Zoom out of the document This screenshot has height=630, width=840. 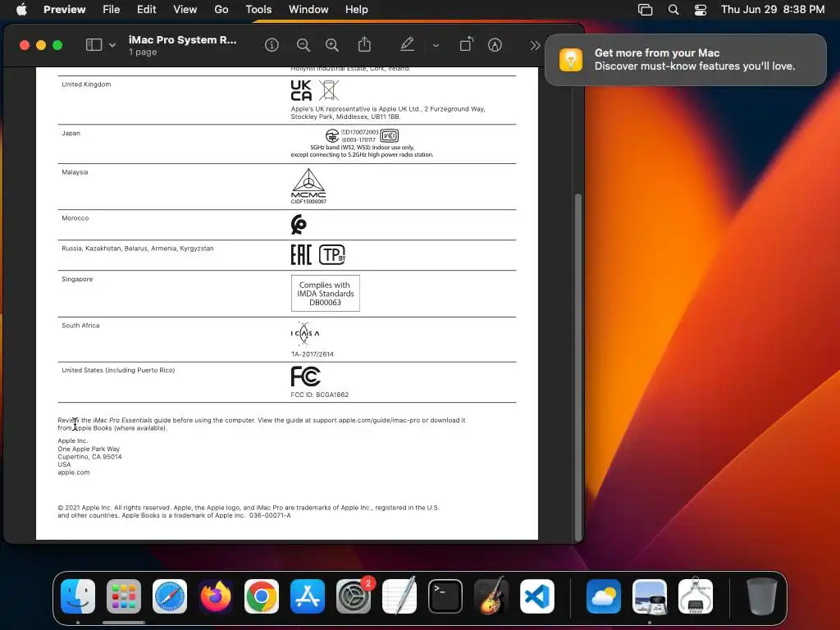(304, 45)
